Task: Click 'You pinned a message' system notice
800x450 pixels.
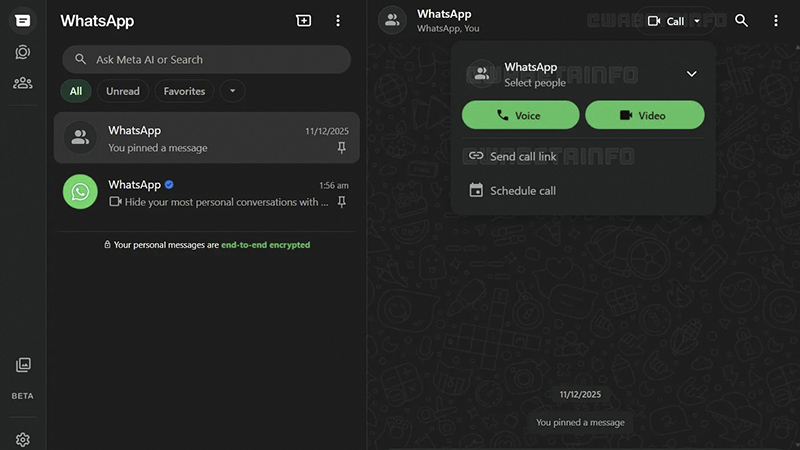Action: (580, 422)
